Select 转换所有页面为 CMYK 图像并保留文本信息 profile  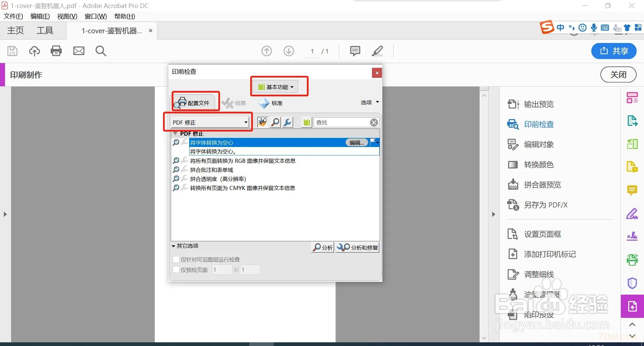(x=243, y=188)
